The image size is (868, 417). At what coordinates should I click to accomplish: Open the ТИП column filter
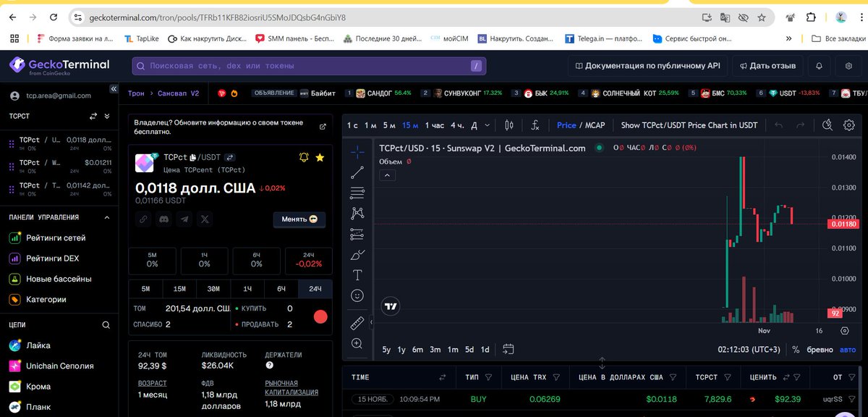(488, 377)
